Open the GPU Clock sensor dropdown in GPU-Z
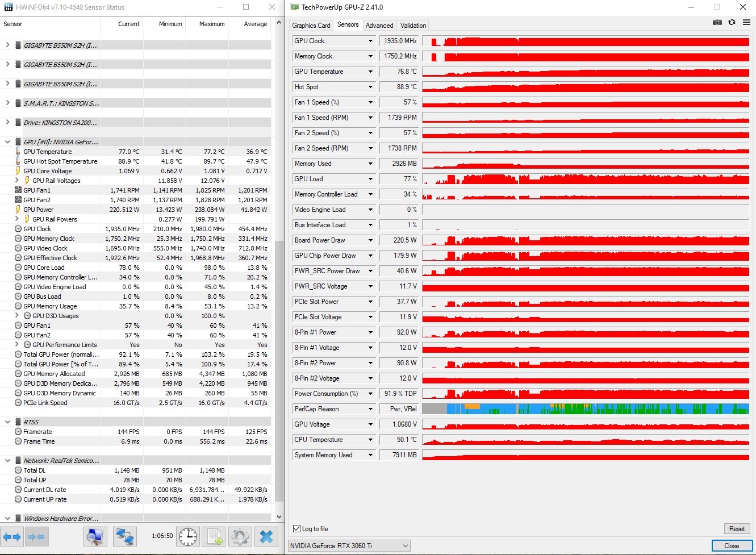 [x=371, y=41]
